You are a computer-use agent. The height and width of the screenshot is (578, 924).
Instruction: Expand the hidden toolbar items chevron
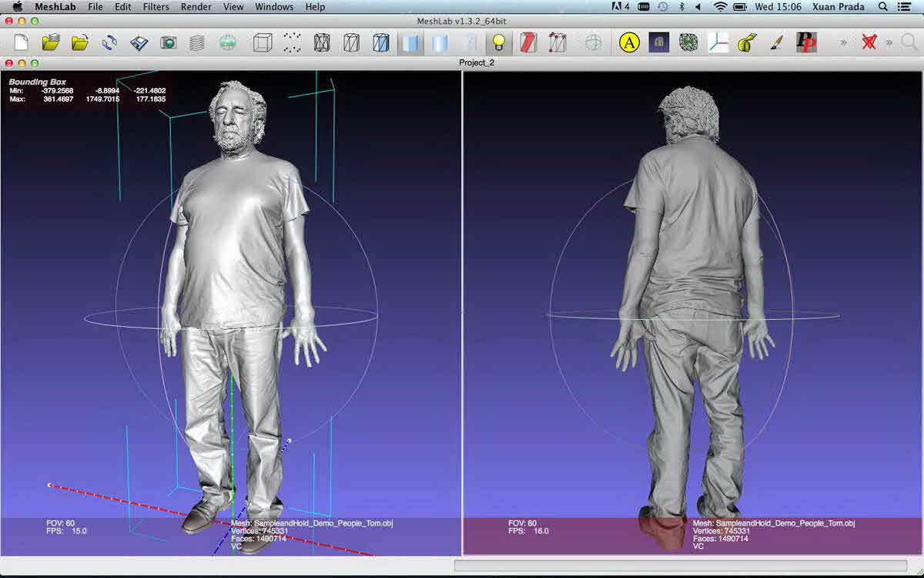844,43
